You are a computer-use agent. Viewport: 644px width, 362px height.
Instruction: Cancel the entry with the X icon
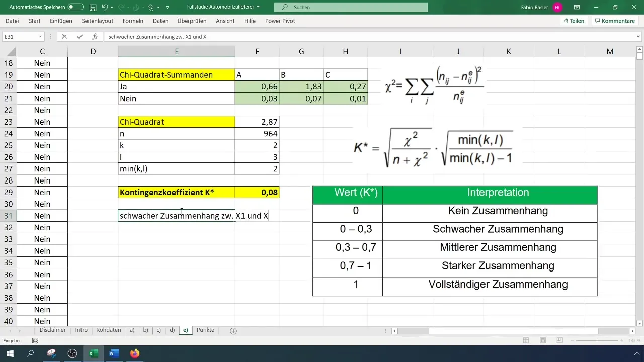64,37
